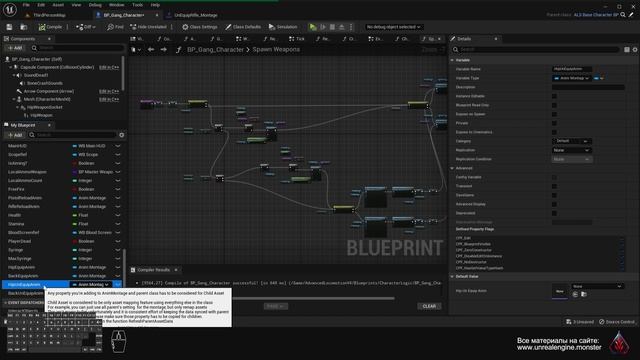This screenshot has height=360, width=640.
Task: Close the BP_Gang_Character tab
Action: 157,15
